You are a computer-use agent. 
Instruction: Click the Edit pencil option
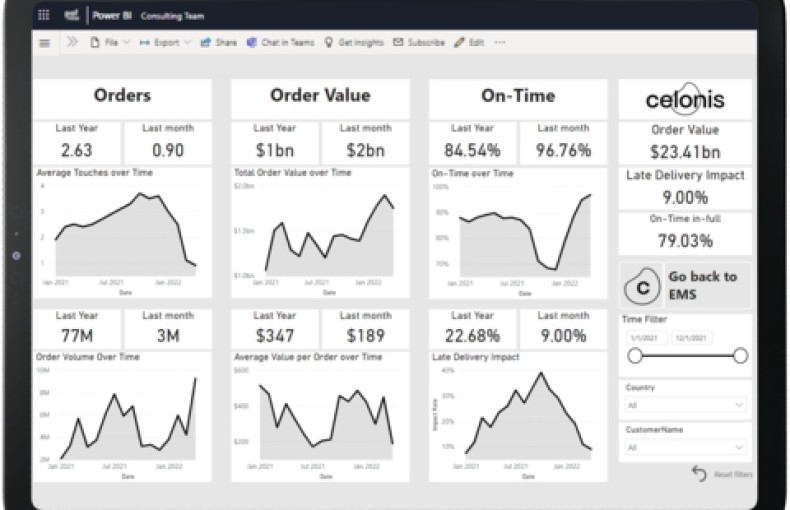pos(469,43)
